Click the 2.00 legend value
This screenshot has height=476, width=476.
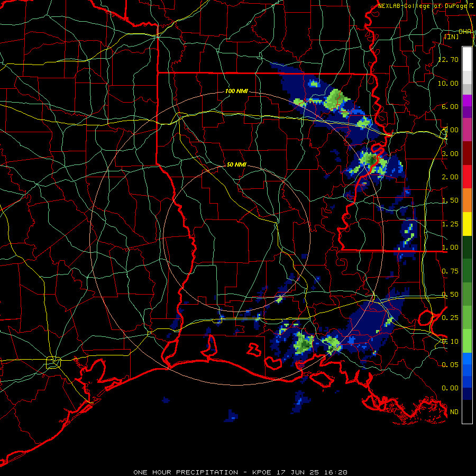coord(450,177)
